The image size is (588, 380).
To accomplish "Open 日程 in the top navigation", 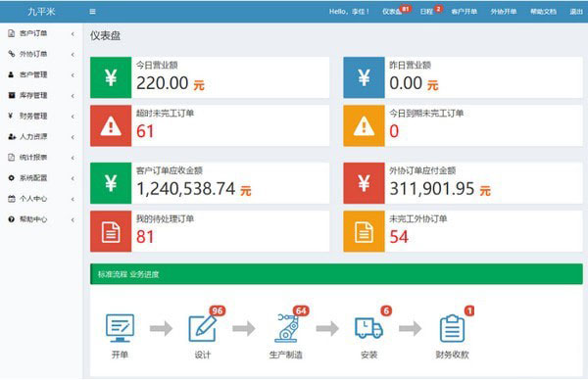I will pyautogui.click(x=426, y=12).
